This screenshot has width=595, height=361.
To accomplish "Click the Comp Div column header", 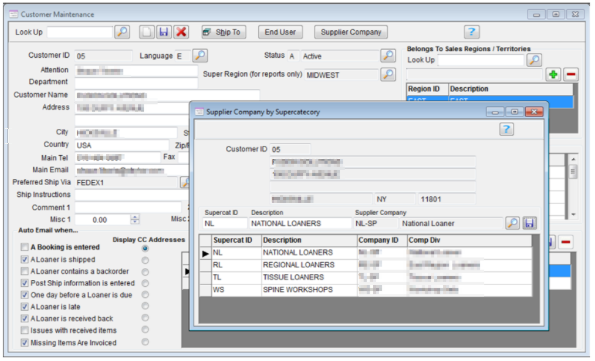I will click(469, 240).
